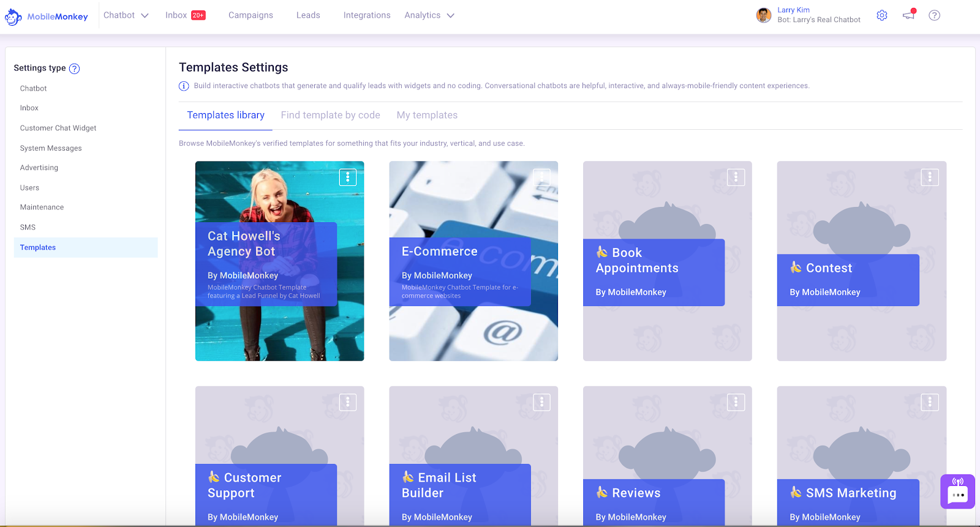Switch to My templates tab
980x527 pixels.
point(427,115)
